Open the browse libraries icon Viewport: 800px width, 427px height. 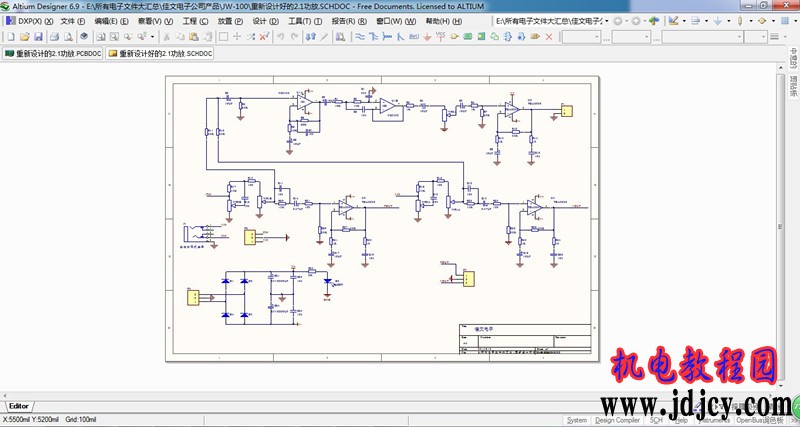coord(340,37)
